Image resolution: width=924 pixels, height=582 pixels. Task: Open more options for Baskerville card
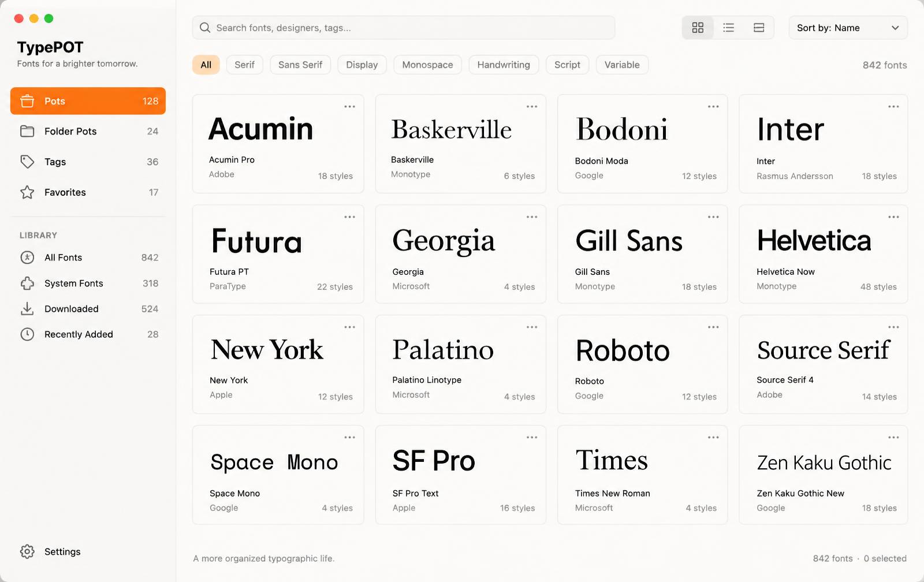pyautogui.click(x=532, y=107)
